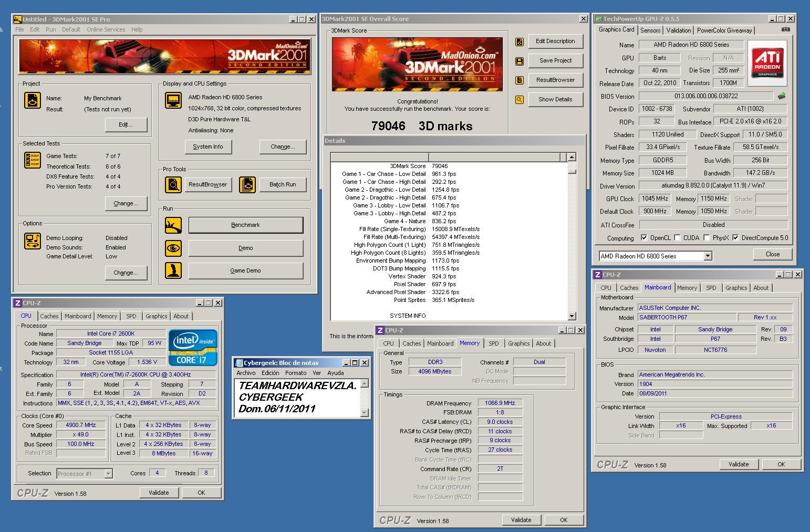Switch to the Caches tab in CPU-Z CPU window
Viewport: 810px width, 532px height.
tap(49, 316)
